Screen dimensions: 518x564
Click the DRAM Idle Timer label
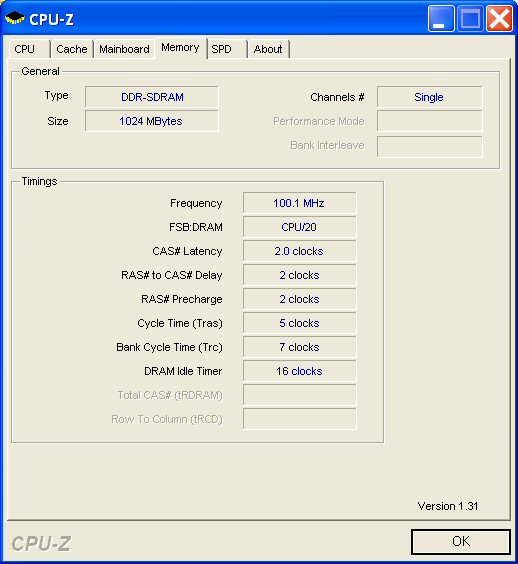pyautogui.click(x=183, y=371)
